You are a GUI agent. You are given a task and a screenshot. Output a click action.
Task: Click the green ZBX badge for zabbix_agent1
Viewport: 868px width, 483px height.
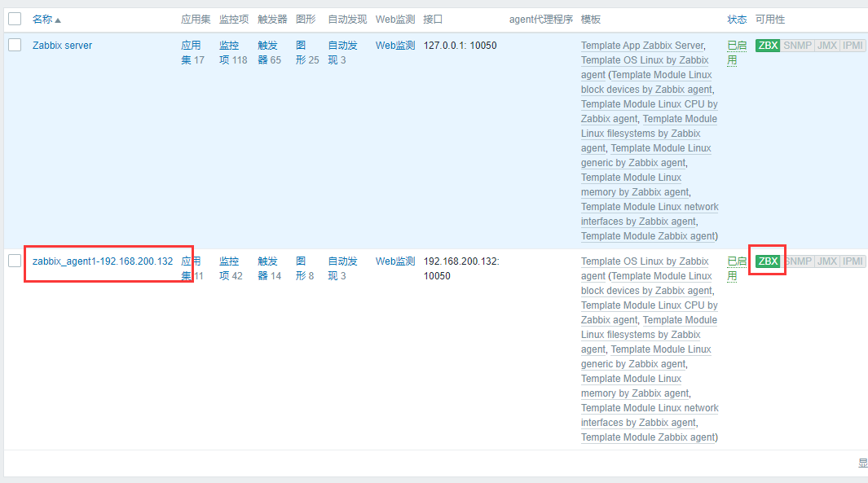tap(768, 261)
